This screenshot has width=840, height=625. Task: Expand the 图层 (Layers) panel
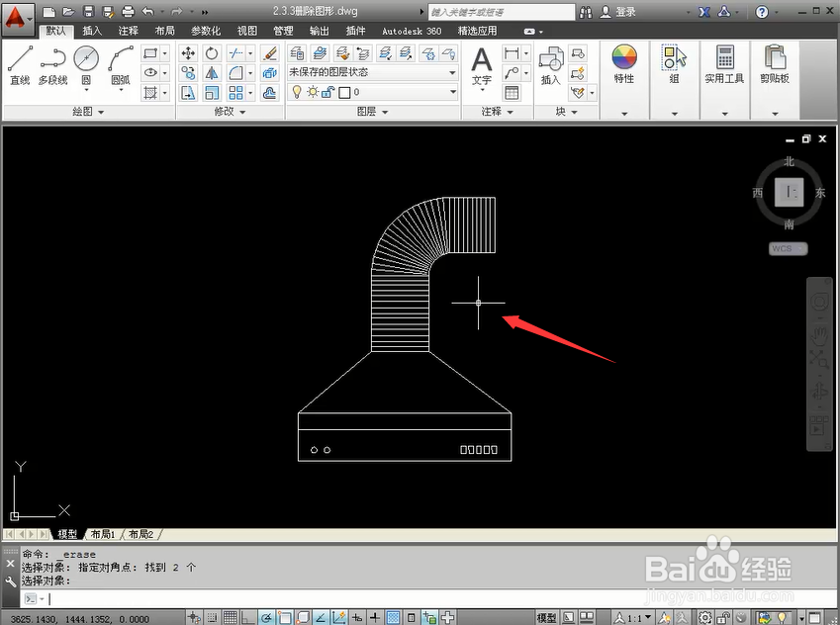pyautogui.click(x=373, y=112)
